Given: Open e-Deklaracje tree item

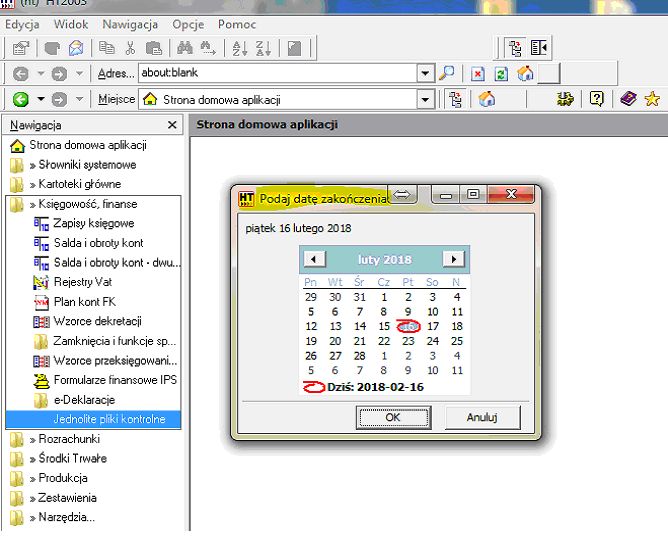Looking at the screenshot, I should (x=74, y=400).
